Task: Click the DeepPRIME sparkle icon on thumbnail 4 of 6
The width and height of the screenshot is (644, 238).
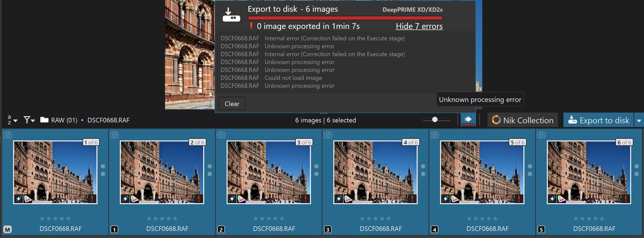Action: click(x=339, y=199)
